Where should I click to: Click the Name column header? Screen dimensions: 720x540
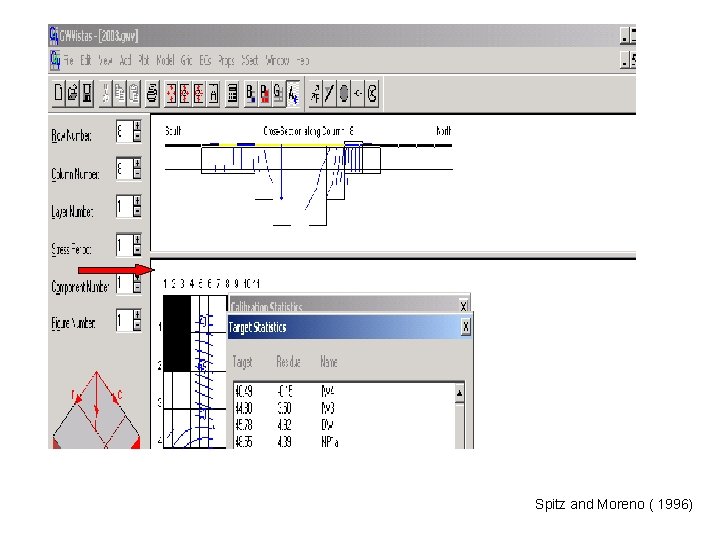329,362
